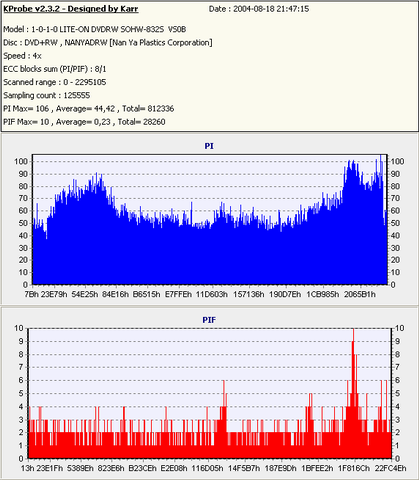Click the Disc DVD+RW NANYADRW line
The width and height of the screenshot is (419, 480).
click(108, 43)
